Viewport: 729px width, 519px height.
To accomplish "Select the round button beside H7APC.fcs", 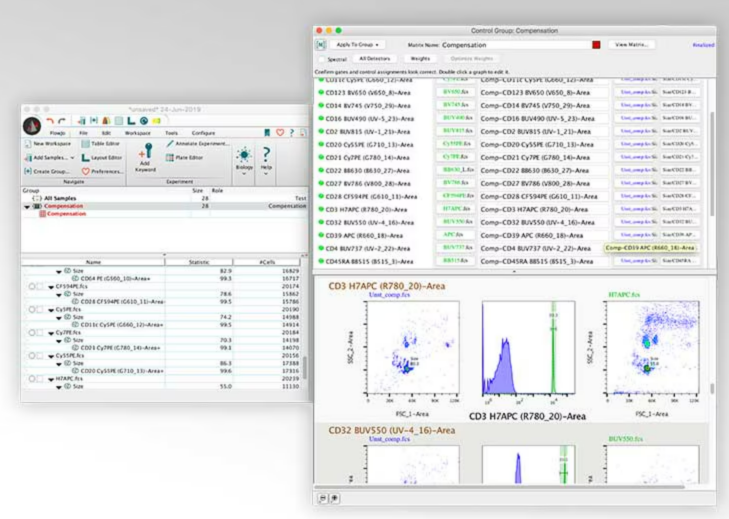I will point(32,379).
